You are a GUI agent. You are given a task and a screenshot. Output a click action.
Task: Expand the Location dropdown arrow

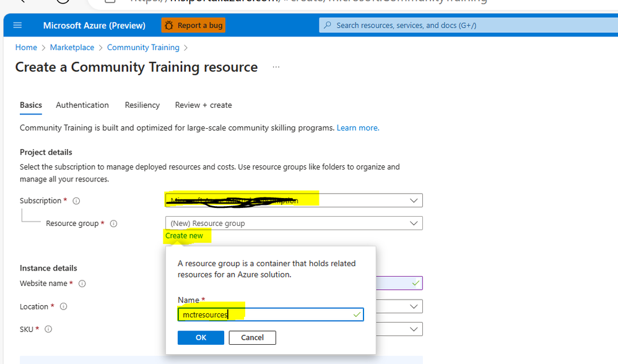pos(414,306)
